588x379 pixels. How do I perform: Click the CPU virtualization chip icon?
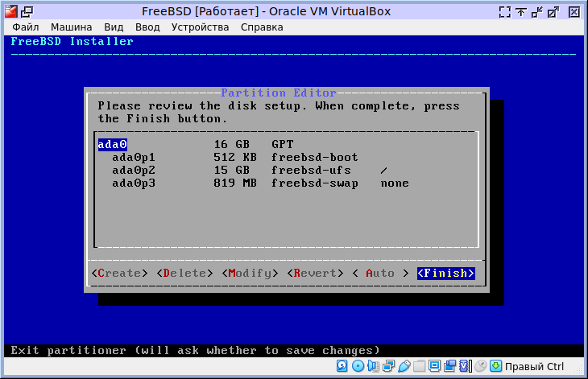coord(465,366)
